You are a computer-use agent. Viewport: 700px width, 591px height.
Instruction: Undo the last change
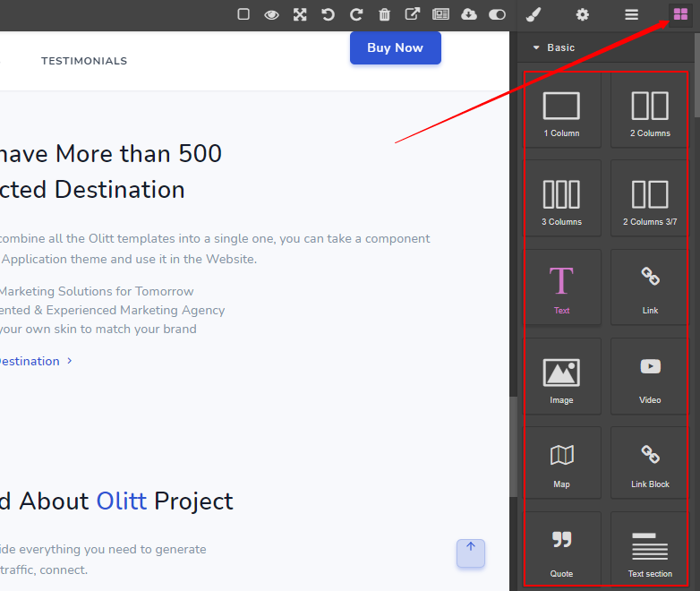tap(328, 14)
